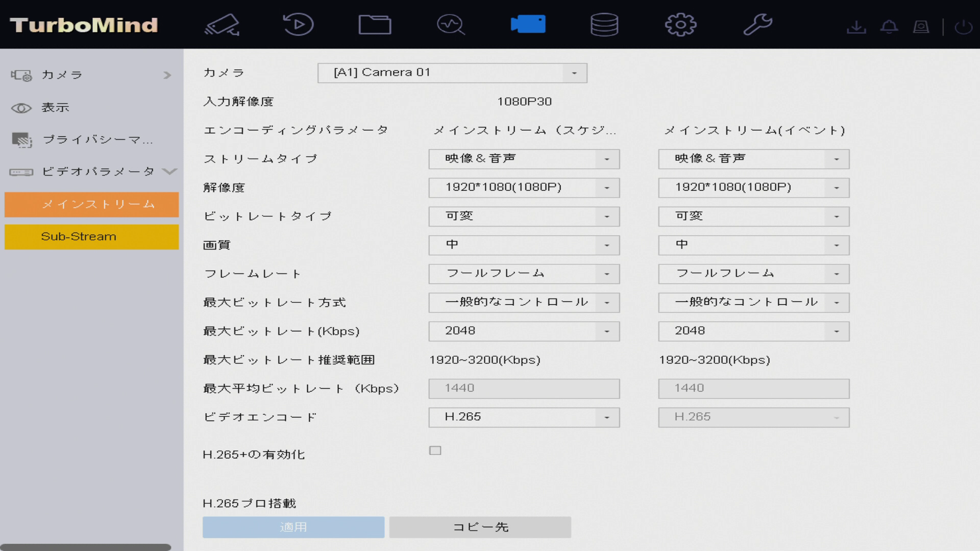The height and width of the screenshot is (551, 980).
Task: Click the download icon in top bar
Action: coord(856,27)
